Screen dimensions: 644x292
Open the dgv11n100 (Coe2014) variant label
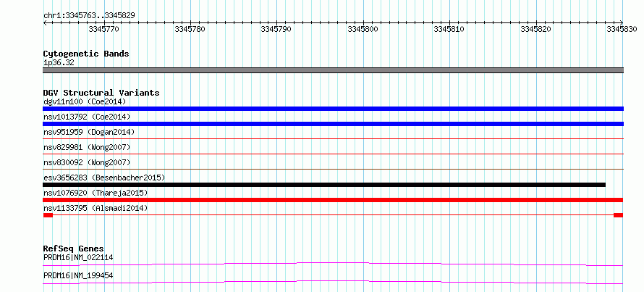click(85, 101)
